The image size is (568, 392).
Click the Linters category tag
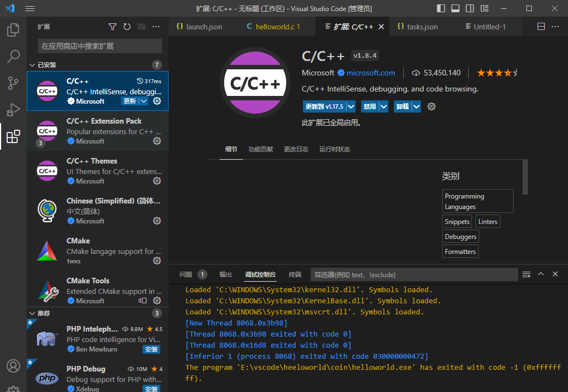(x=488, y=222)
